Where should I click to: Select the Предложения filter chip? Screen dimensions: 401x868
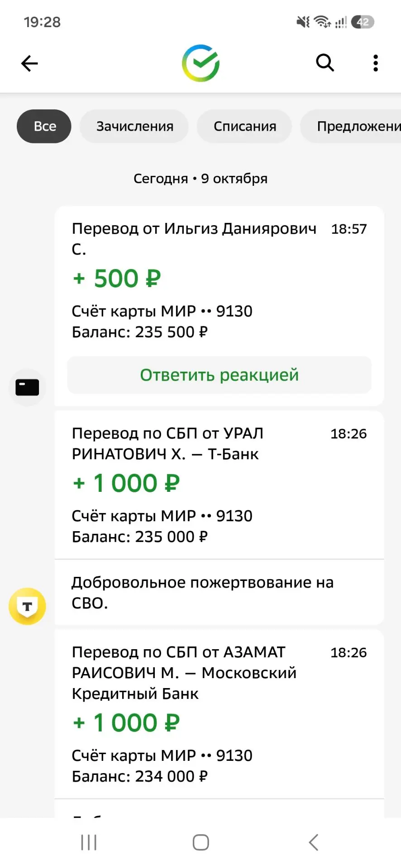[351, 126]
